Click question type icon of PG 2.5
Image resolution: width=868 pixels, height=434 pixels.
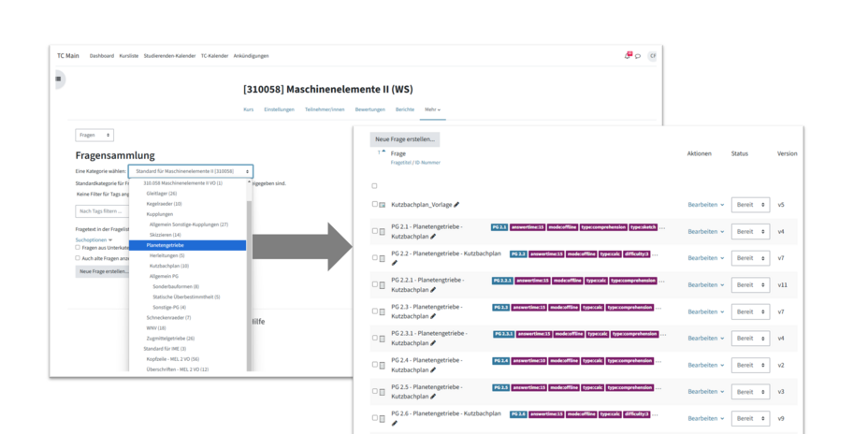coord(382,392)
